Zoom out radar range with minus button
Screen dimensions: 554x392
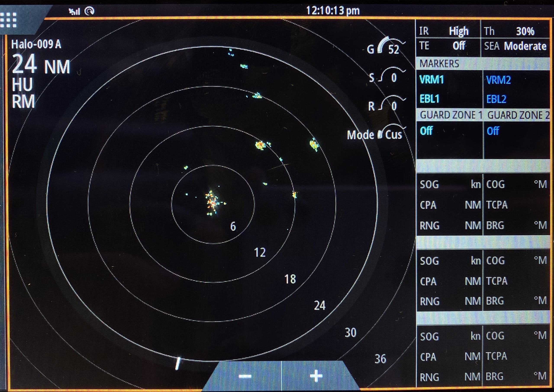click(x=245, y=376)
